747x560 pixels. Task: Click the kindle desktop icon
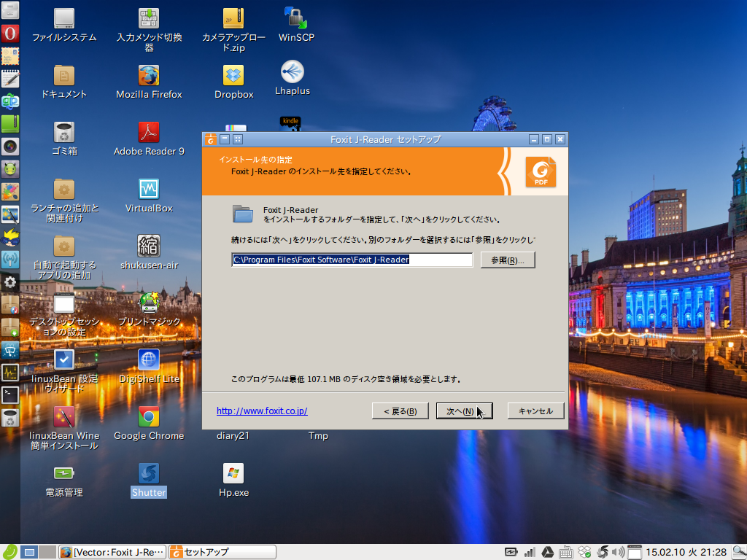point(290,122)
